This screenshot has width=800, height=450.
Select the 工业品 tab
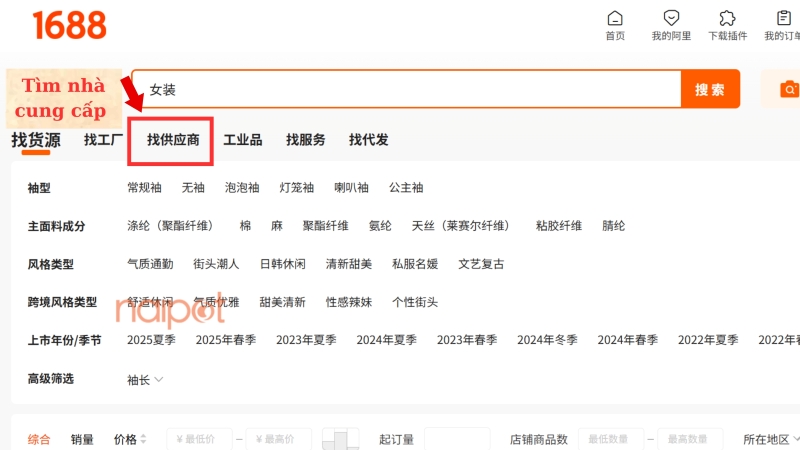point(242,140)
